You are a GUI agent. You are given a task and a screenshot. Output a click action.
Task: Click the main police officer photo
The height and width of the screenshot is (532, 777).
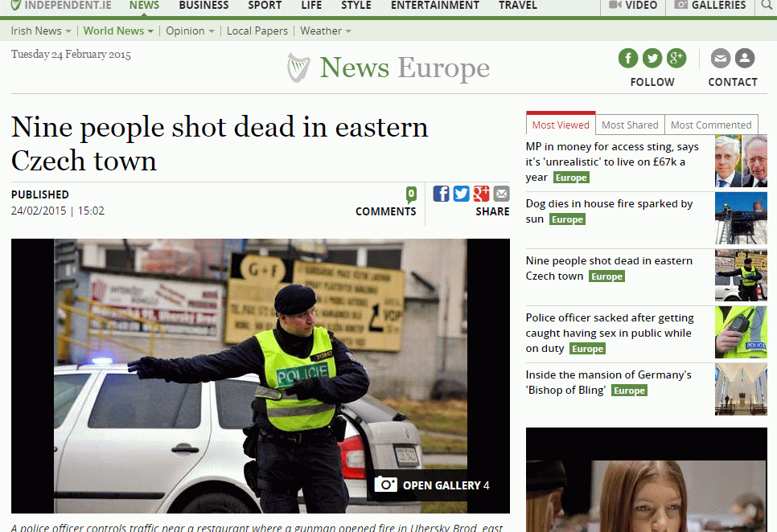(261, 376)
